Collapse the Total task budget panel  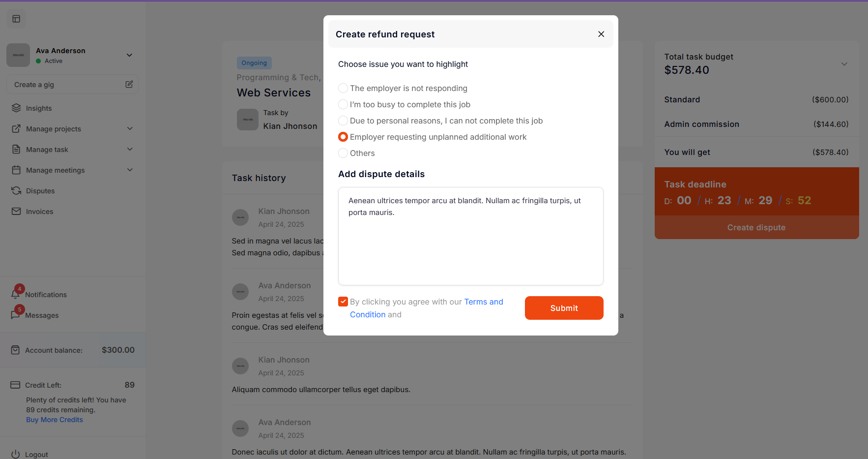point(844,64)
